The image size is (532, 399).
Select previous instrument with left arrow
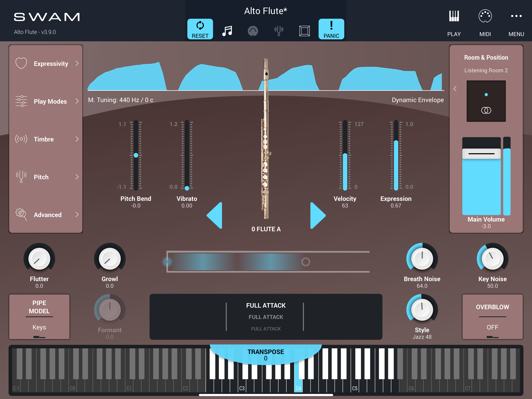pos(214,215)
